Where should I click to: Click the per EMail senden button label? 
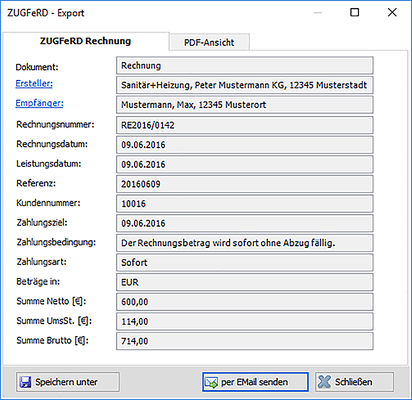coord(254,382)
